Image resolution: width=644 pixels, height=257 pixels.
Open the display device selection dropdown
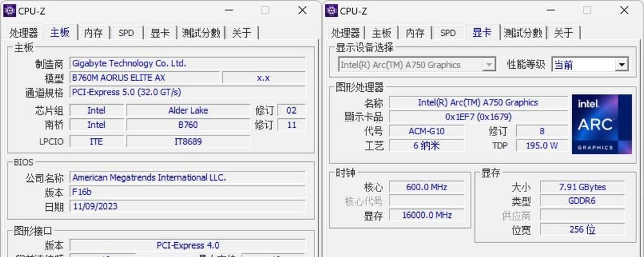coord(416,64)
